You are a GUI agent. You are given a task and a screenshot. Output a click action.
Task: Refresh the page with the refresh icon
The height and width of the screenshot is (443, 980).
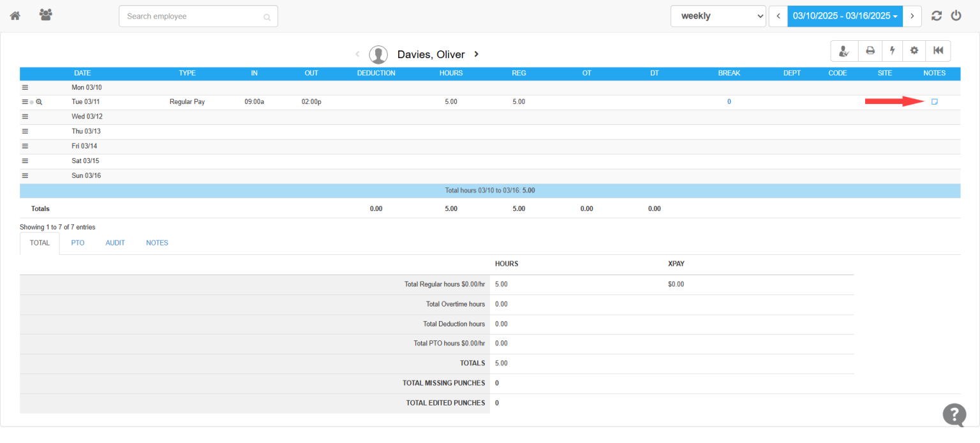pyautogui.click(x=936, y=15)
